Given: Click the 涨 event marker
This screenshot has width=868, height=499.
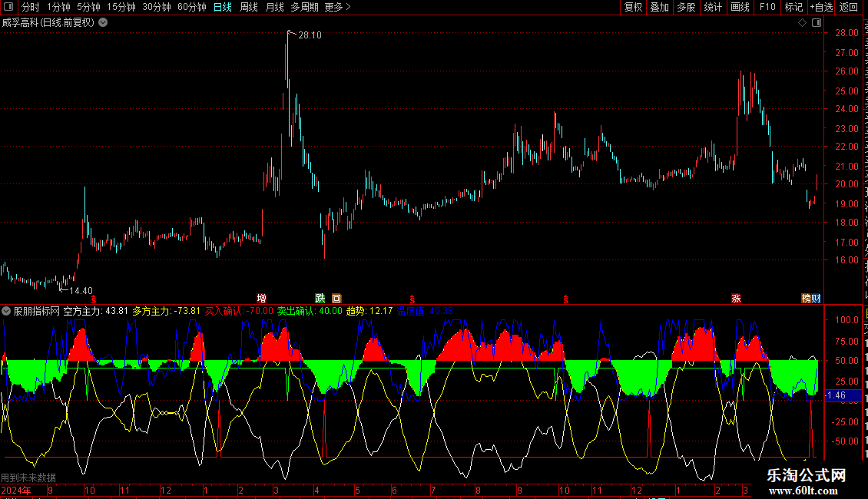Looking at the screenshot, I should (736, 298).
